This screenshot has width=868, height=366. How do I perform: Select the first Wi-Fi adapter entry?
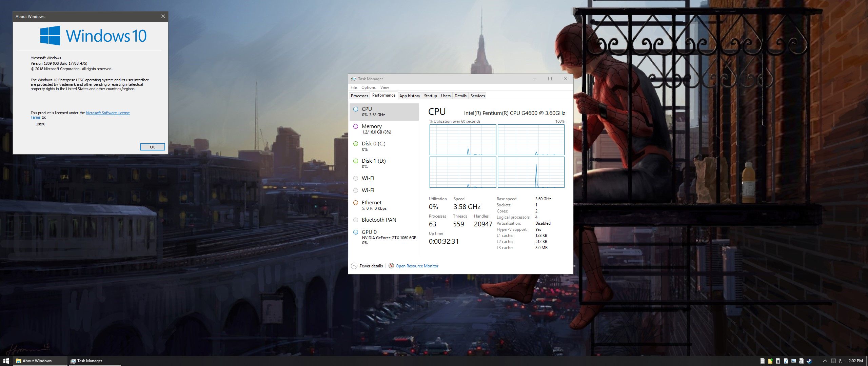(384, 178)
